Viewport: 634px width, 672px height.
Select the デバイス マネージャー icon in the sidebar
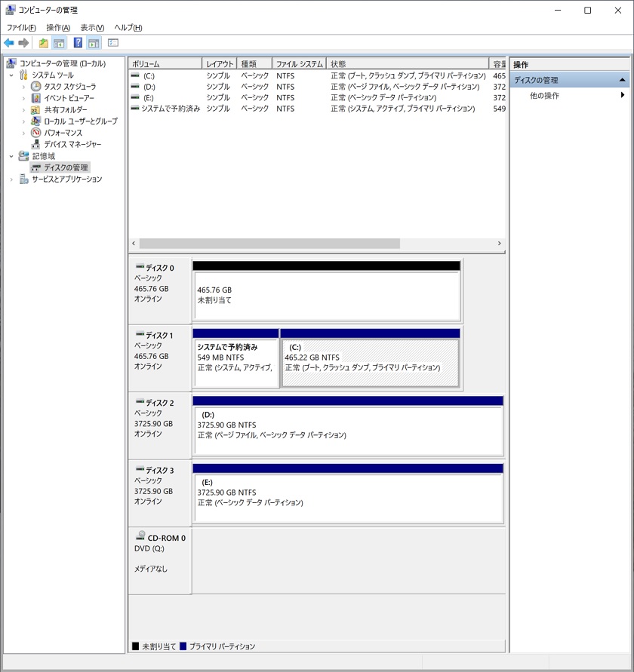(35, 145)
